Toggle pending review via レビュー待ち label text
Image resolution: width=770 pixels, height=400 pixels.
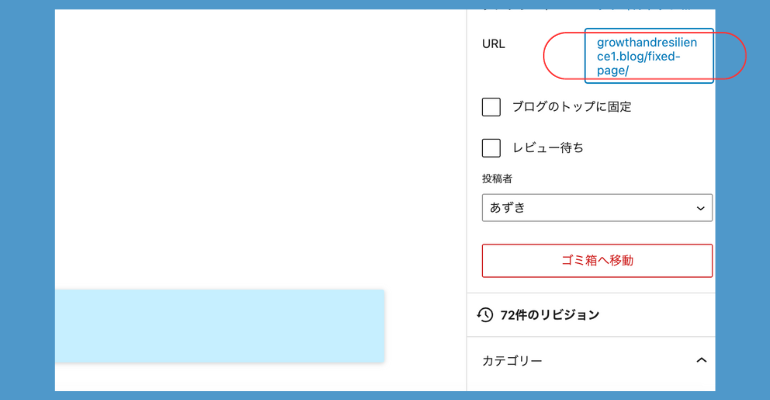pos(548,148)
